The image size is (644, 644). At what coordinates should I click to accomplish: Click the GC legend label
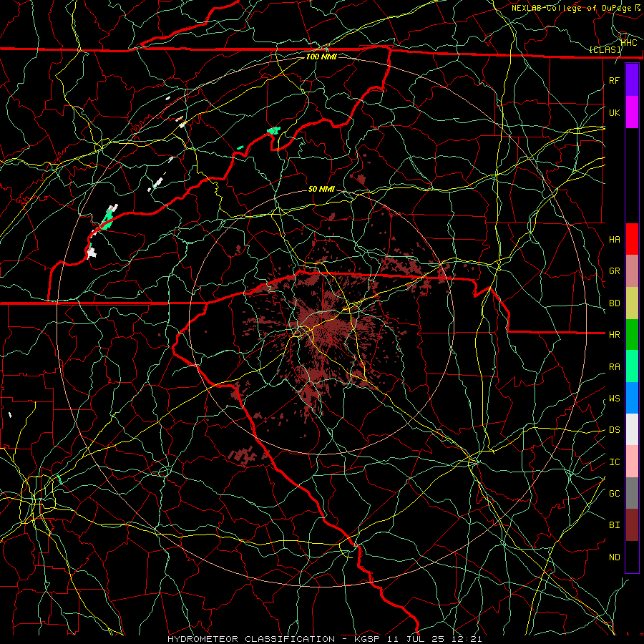(x=614, y=493)
